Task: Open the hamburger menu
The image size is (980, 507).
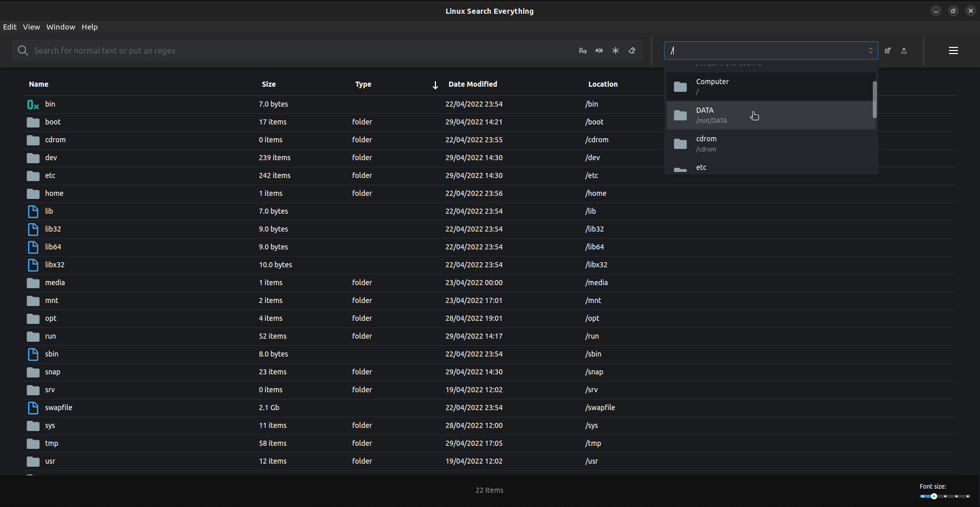Action: pyautogui.click(x=953, y=50)
